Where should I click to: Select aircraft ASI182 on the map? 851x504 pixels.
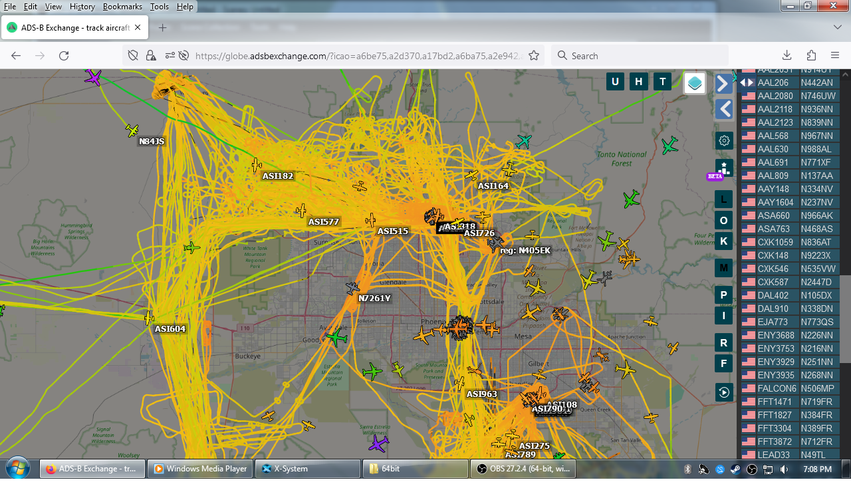pos(257,165)
